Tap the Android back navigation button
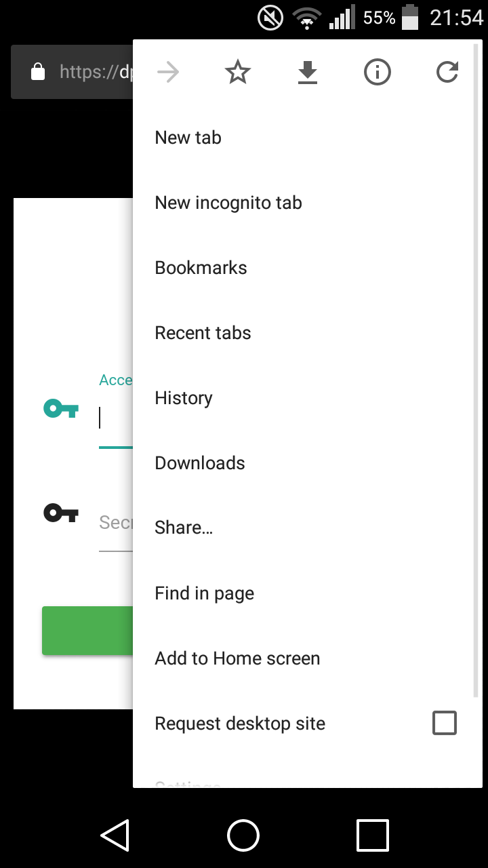The width and height of the screenshot is (488, 868). click(x=115, y=835)
